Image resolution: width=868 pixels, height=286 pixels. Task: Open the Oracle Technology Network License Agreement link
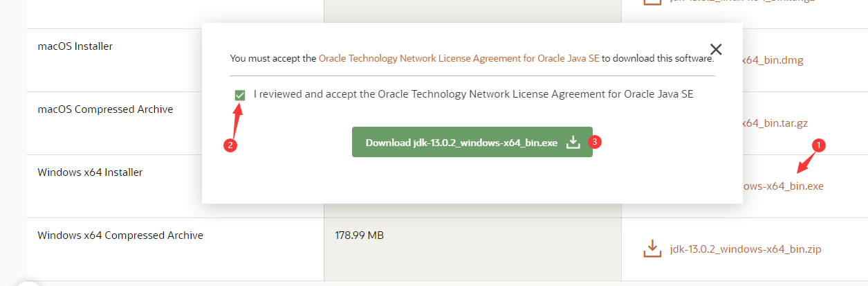pyautogui.click(x=459, y=59)
